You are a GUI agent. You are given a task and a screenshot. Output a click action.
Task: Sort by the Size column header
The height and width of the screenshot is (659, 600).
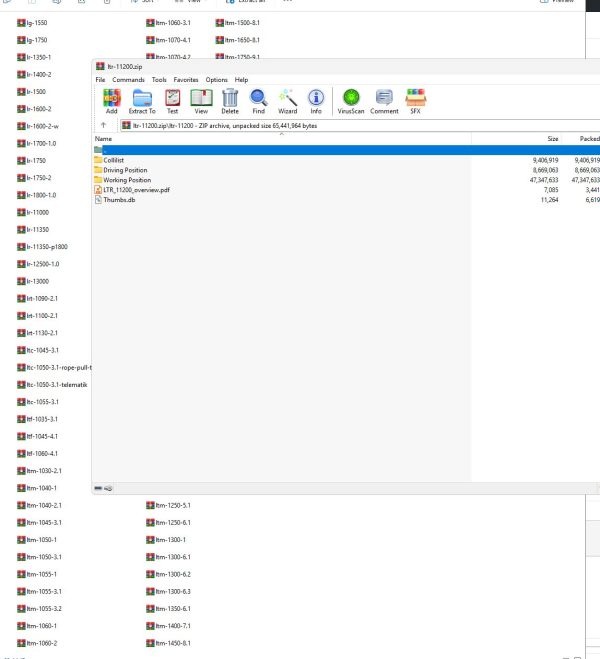pyautogui.click(x=516, y=139)
